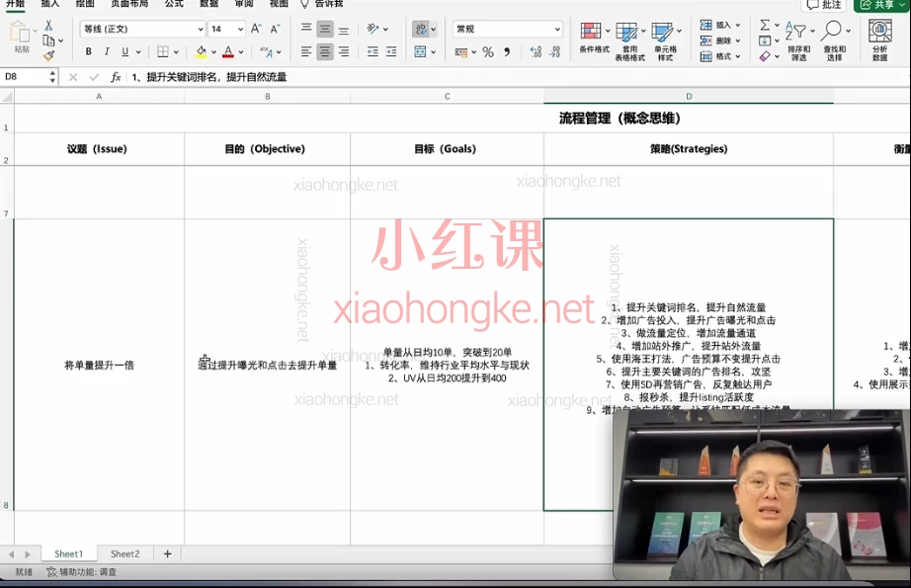This screenshot has height=588, width=911.
Task: Open the 数据 ribbon tab
Action: 208,4
